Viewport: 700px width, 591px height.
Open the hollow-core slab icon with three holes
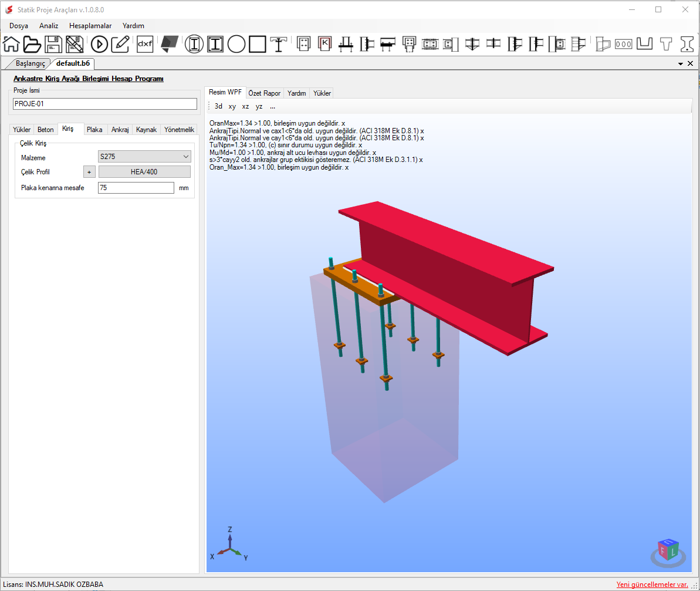623,44
